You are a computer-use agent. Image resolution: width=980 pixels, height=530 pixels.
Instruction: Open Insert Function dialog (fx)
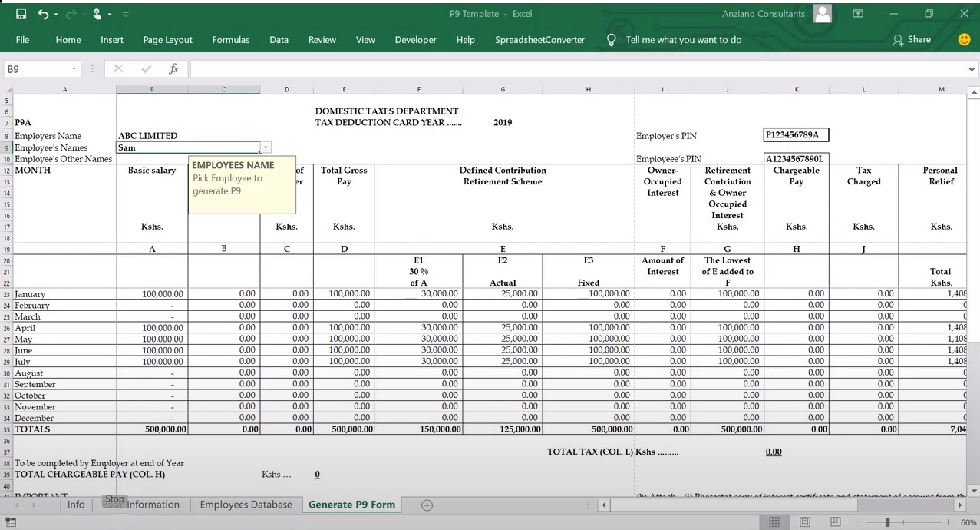pyautogui.click(x=173, y=69)
